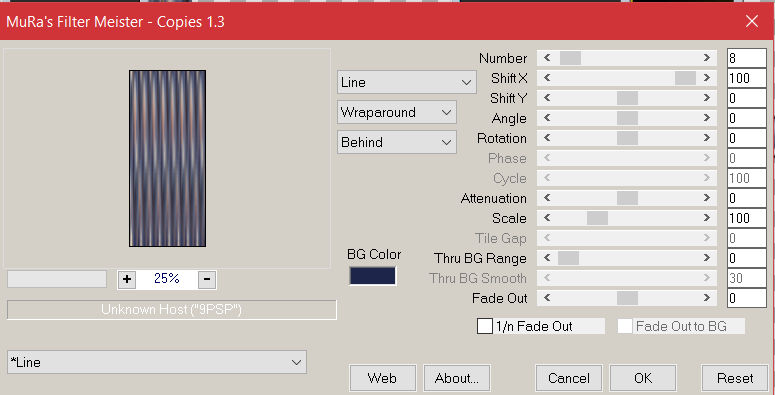Click right arrow of Number slider
The width and height of the screenshot is (775, 395).
pos(707,58)
